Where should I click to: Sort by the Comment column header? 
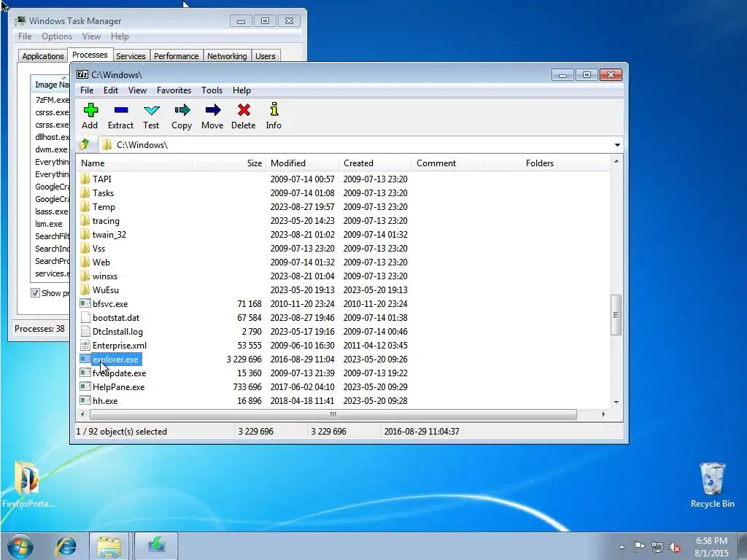tap(448, 163)
